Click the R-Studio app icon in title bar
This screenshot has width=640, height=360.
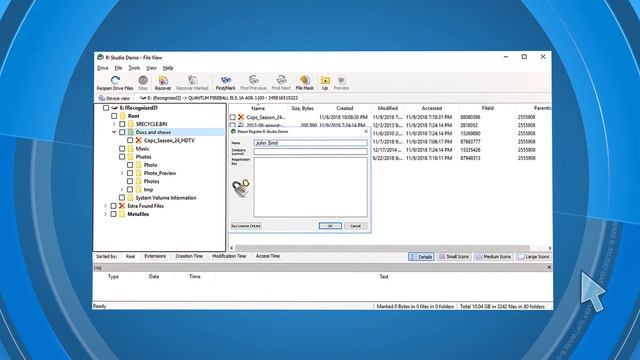coord(100,58)
